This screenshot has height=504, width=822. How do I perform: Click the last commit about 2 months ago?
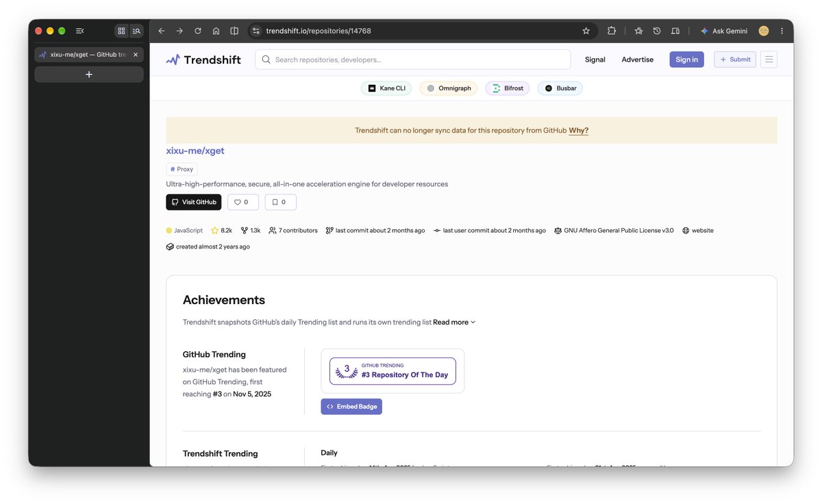(x=375, y=231)
